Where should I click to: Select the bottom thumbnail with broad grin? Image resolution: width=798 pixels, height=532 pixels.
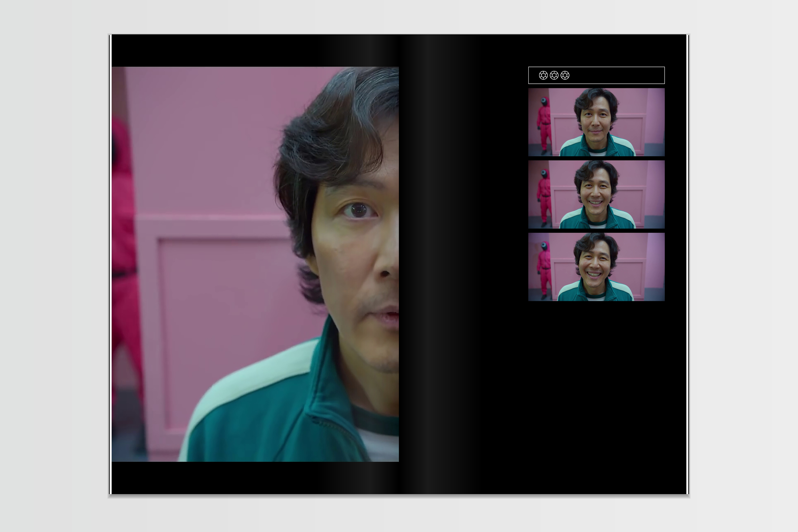tap(597, 267)
